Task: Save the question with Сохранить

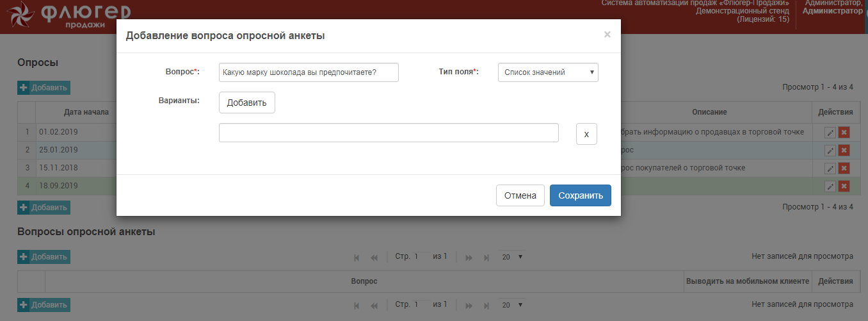Action: [580, 195]
